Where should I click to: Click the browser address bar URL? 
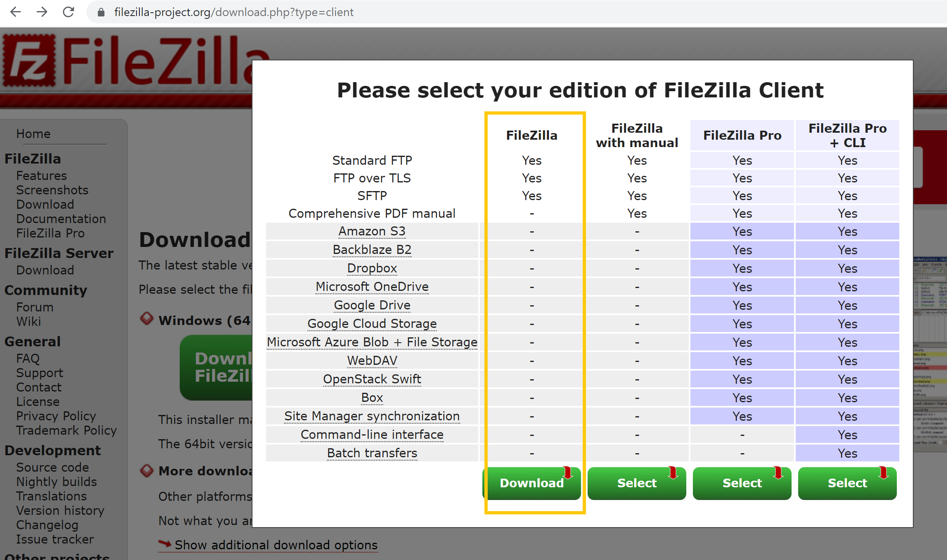[234, 12]
